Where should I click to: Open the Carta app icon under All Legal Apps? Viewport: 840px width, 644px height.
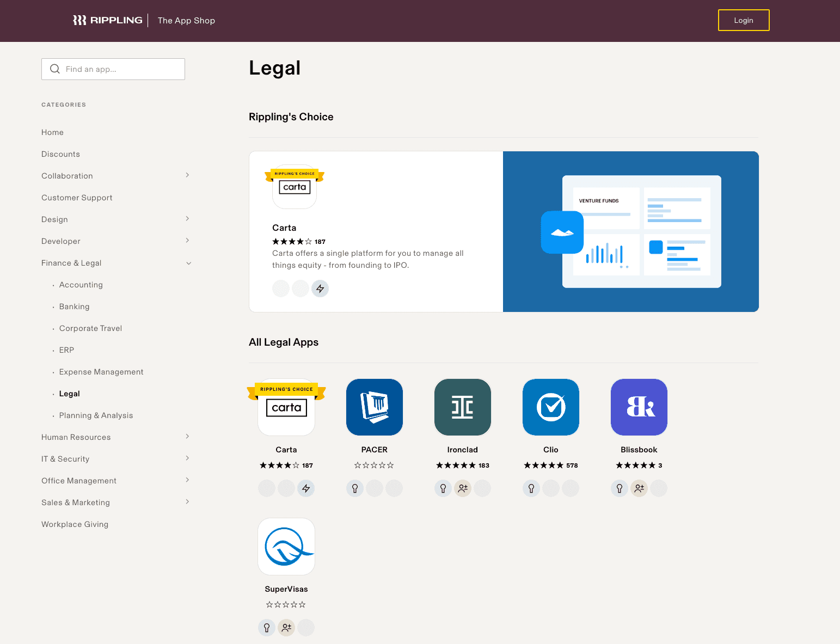click(286, 407)
